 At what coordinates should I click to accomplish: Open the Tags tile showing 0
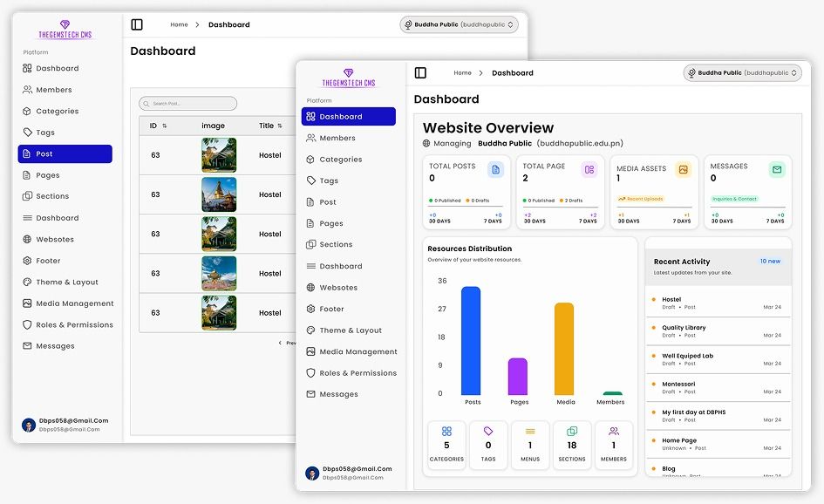tap(488, 445)
